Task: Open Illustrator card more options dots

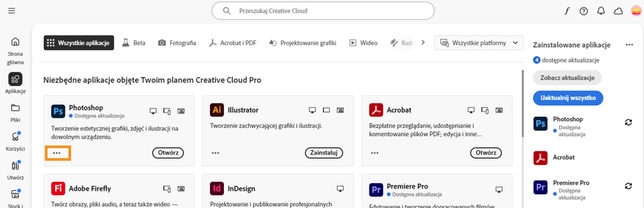Action: [215, 153]
